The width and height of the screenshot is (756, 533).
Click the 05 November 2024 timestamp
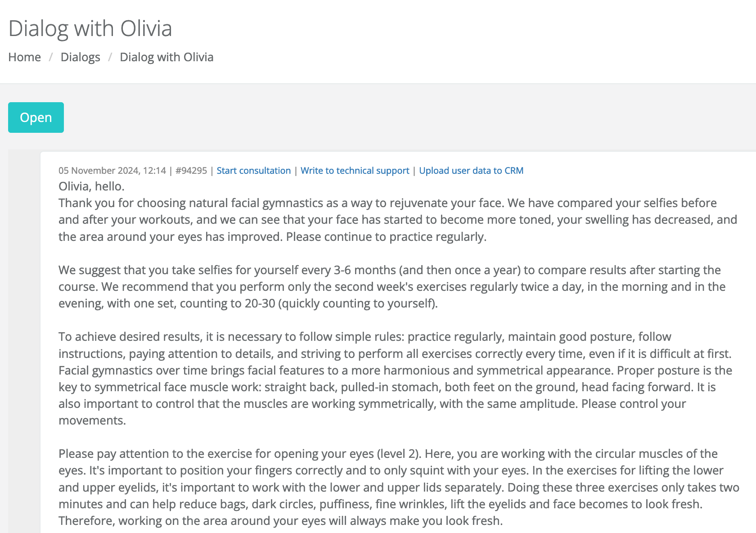tap(112, 171)
